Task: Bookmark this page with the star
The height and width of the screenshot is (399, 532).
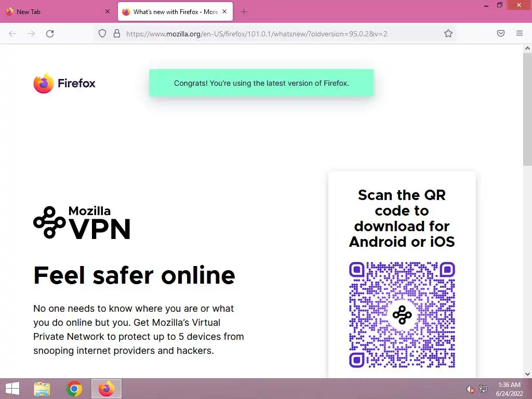Action: [448, 33]
